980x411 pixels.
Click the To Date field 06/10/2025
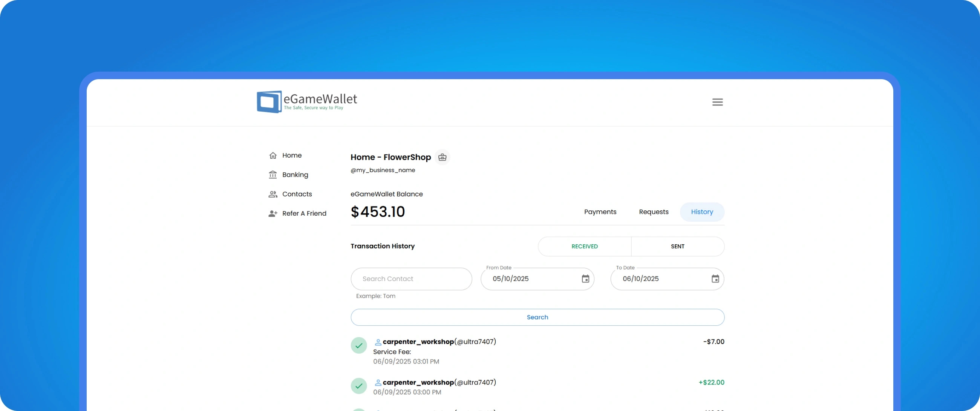667,279
